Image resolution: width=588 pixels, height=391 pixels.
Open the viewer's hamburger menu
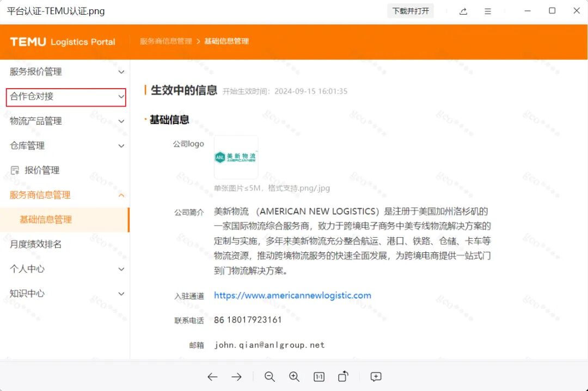(488, 11)
